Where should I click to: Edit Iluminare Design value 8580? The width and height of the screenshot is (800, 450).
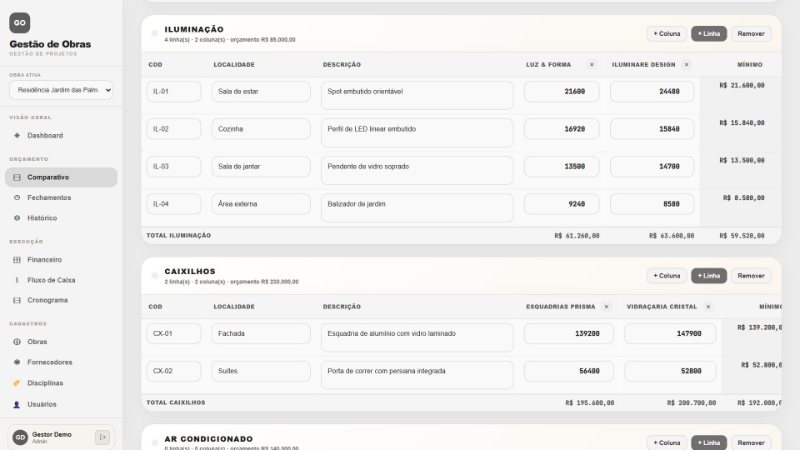(x=652, y=204)
